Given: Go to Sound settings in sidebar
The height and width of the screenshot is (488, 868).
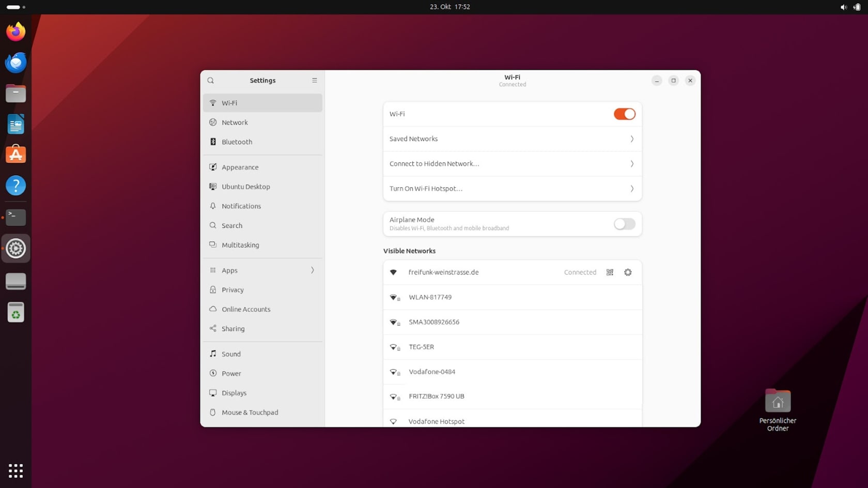Looking at the screenshot, I should (262, 354).
